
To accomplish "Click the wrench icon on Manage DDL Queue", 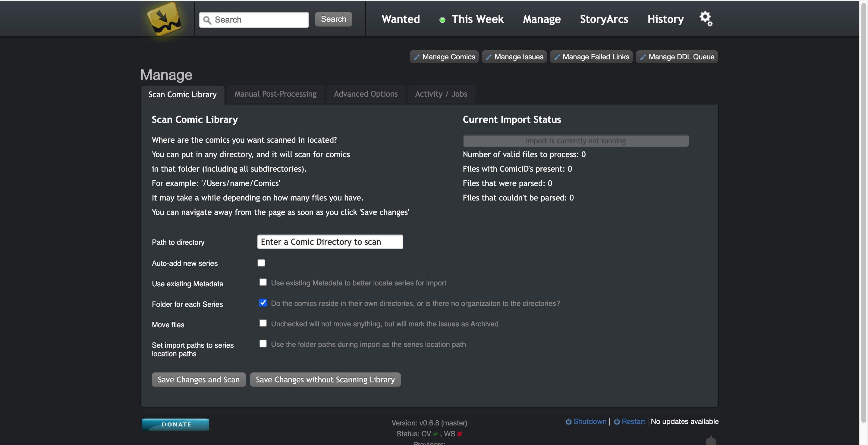I will [x=643, y=57].
